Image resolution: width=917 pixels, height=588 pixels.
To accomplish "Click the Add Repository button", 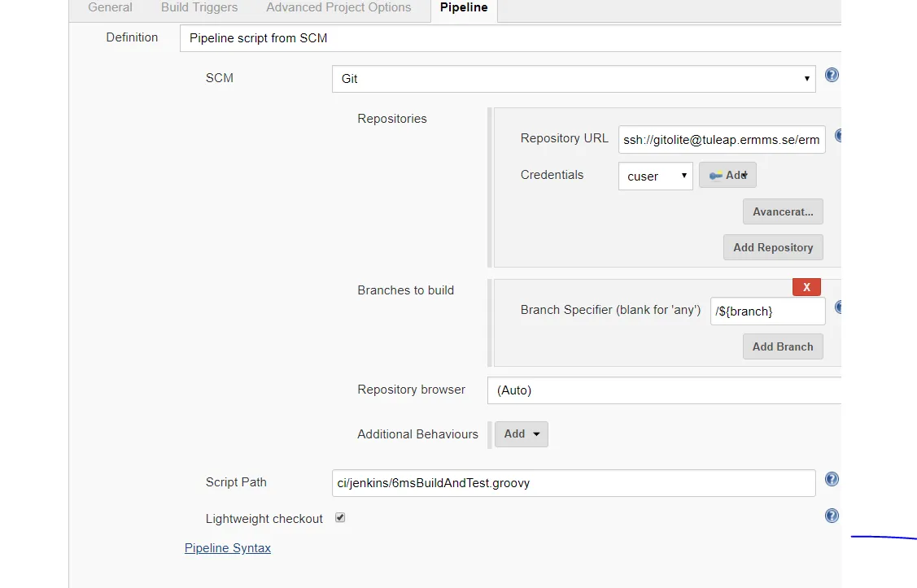I will 773,247.
